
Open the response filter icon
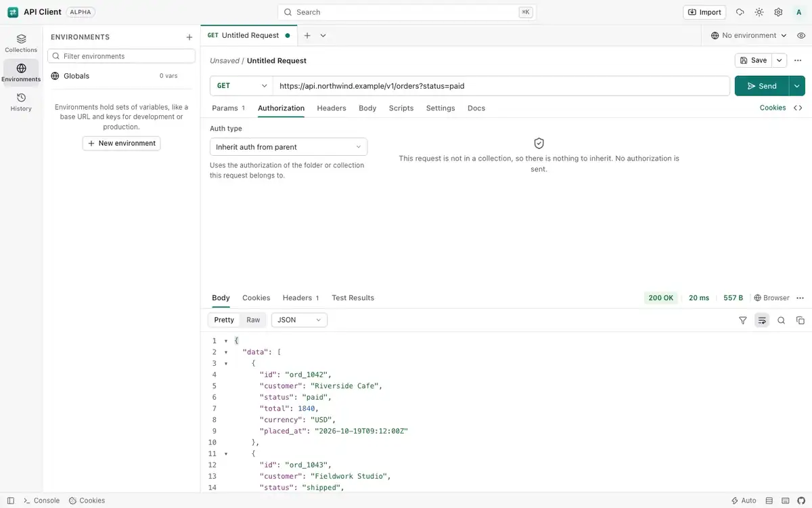[x=743, y=320]
